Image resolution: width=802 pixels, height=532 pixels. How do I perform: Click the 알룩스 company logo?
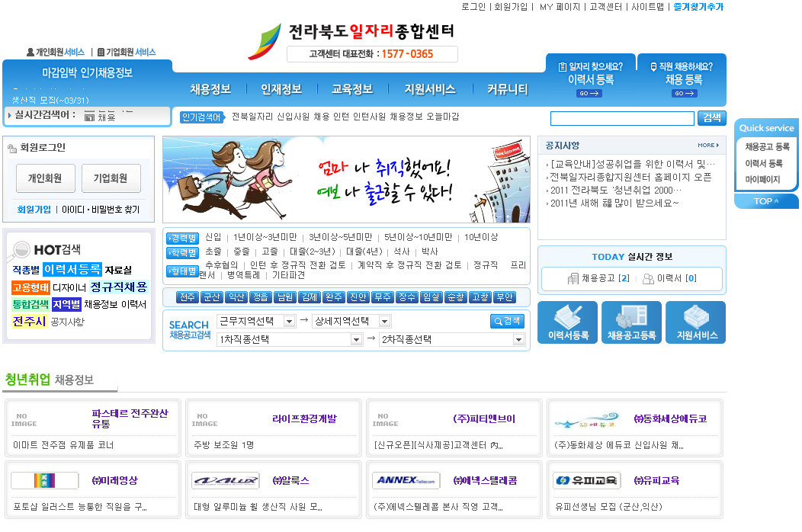coord(226,481)
